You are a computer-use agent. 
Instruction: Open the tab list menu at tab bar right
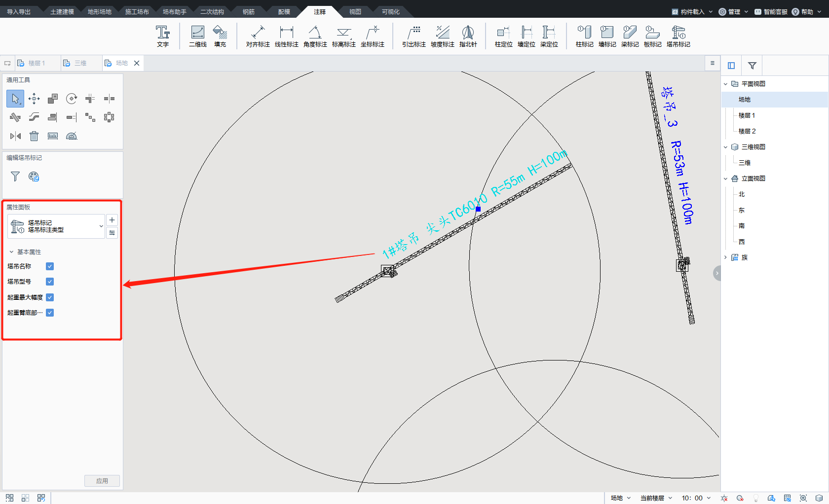click(x=712, y=63)
